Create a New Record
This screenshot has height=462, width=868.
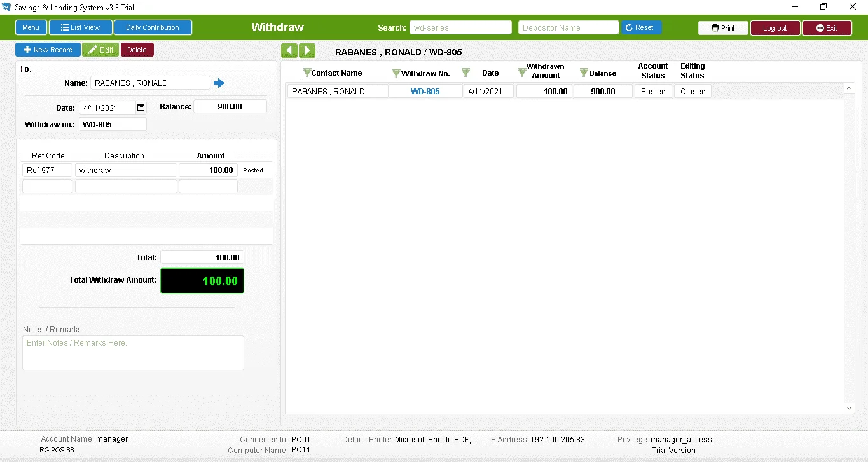pyautogui.click(x=48, y=50)
